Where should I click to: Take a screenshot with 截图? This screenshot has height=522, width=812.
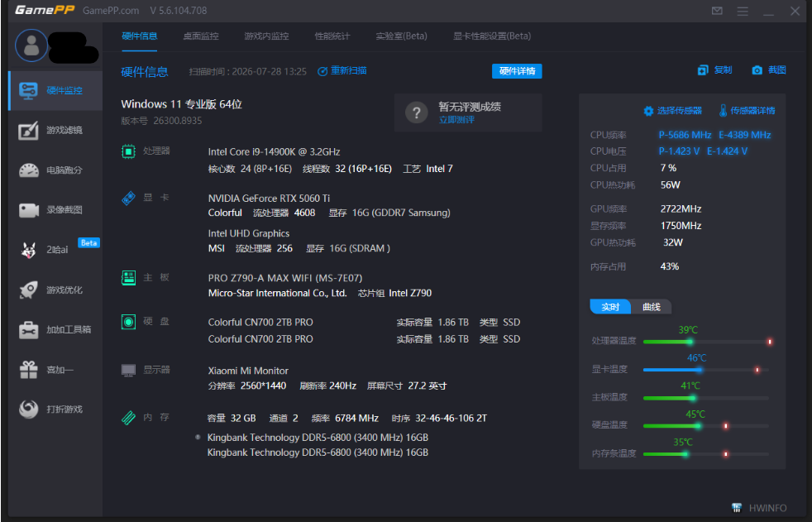click(x=769, y=70)
